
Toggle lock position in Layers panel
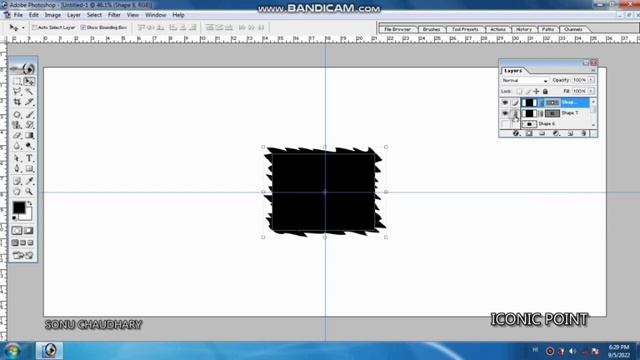click(x=536, y=91)
